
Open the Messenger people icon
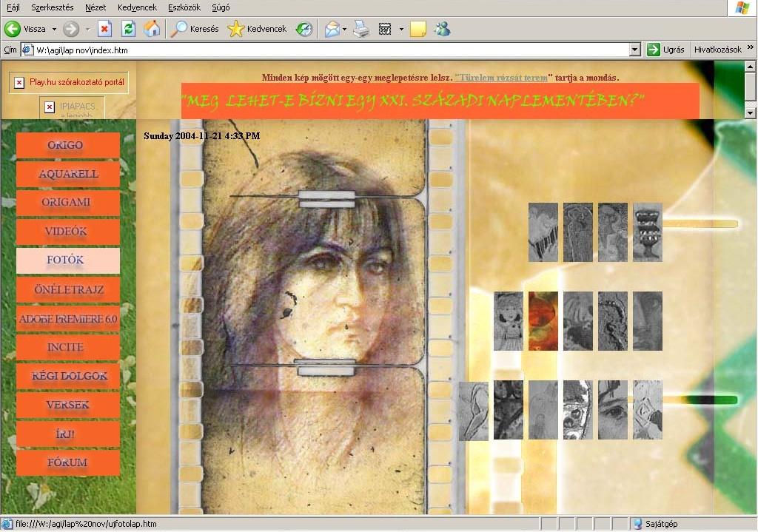[442, 29]
